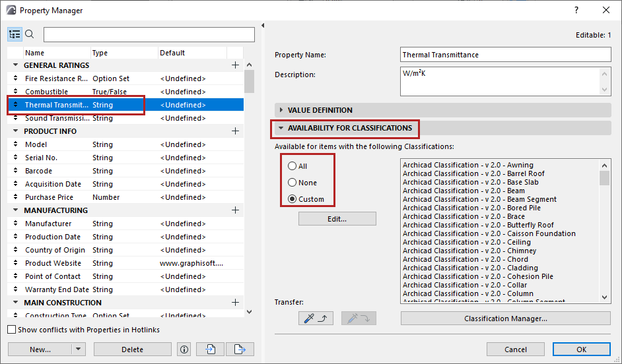
Task: Click the Default column header
Action: (x=192, y=53)
